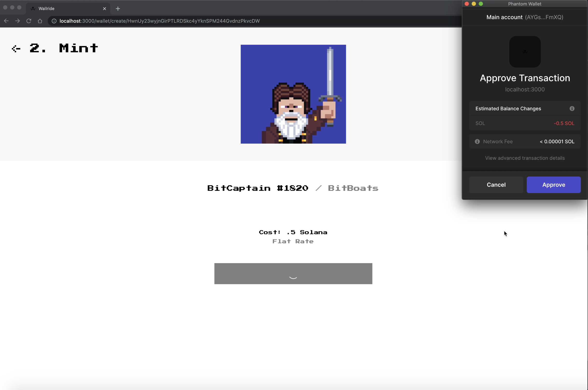Click info icon next to Network Fee
588x390 pixels.
477,141
